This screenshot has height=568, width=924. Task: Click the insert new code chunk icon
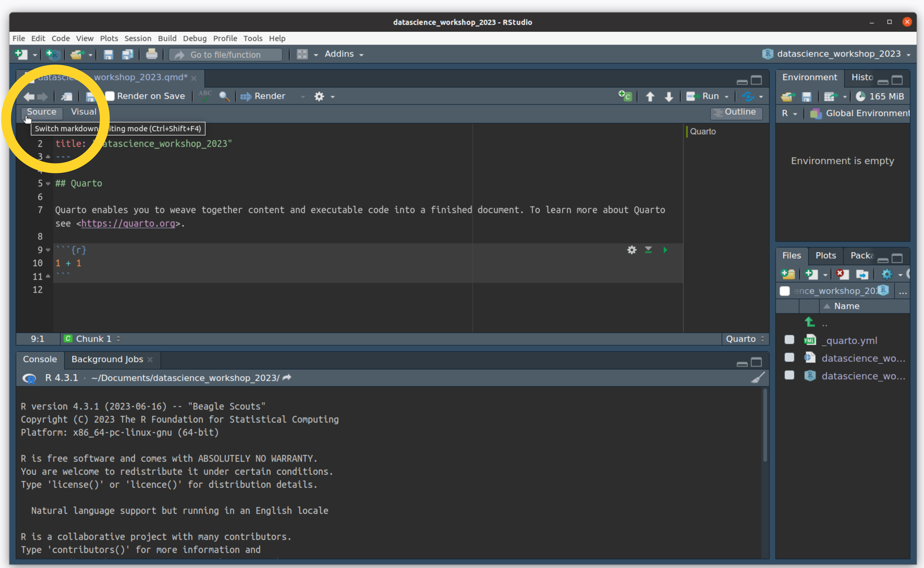coord(625,96)
